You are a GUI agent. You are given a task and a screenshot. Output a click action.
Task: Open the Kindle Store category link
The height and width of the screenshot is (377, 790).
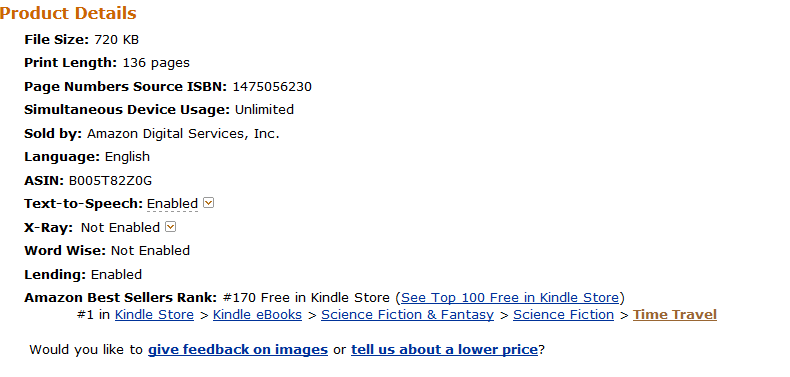pyautogui.click(x=154, y=315)
